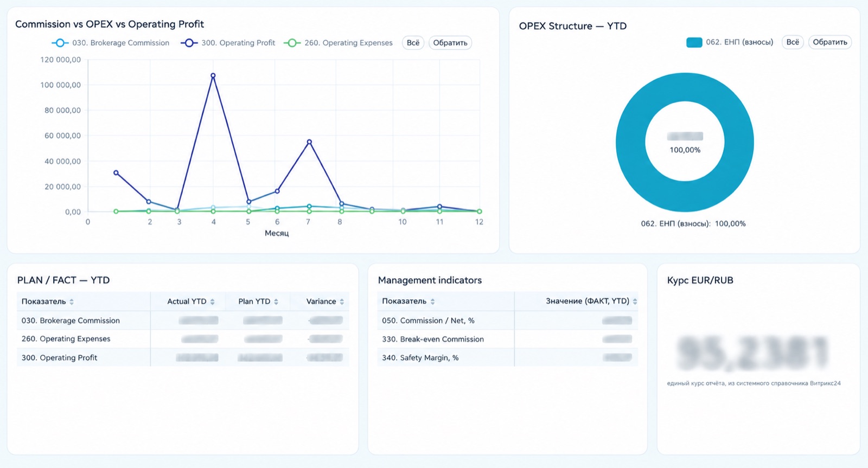Click Обратить button in OPEX Structure legend
Image resolution: width=868 pixels, height=468 pixels.
pos(830,42)
